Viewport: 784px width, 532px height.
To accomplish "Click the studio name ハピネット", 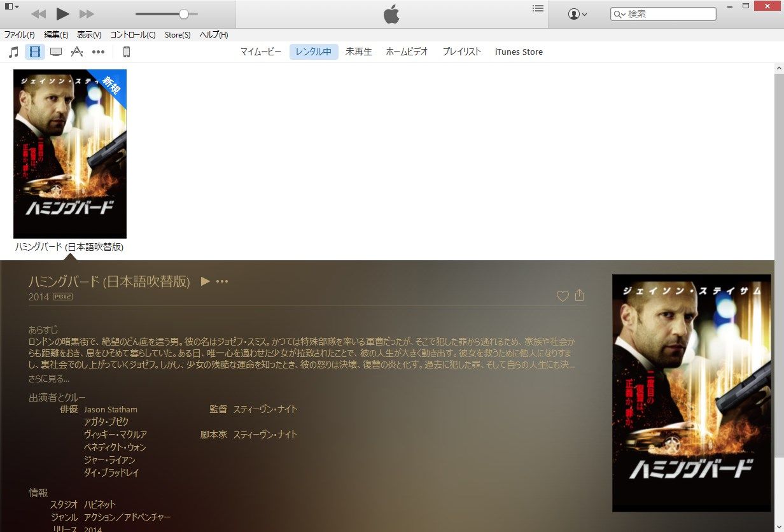I will (100, 505).
